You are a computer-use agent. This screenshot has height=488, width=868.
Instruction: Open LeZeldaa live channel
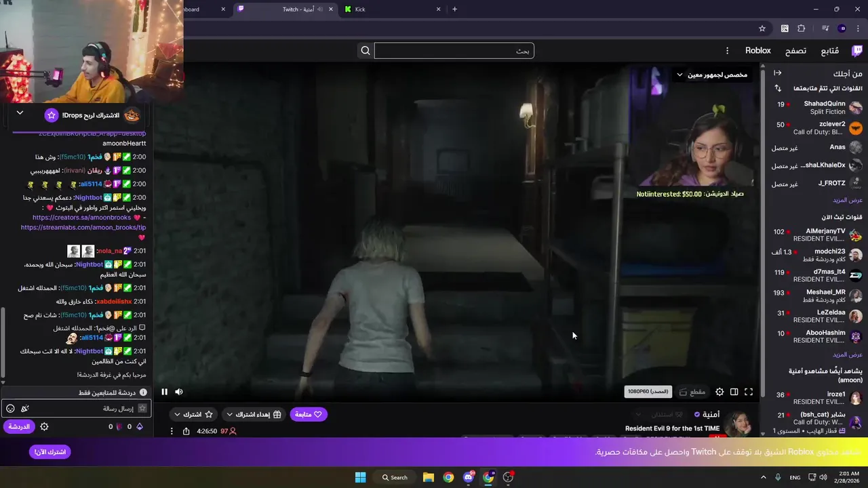click(818, 316)
